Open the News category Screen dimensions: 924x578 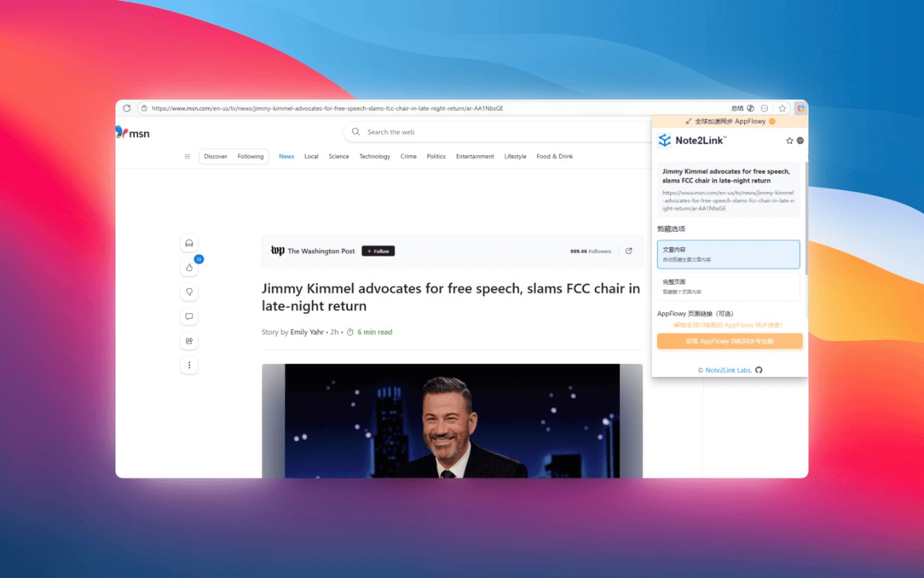[x=287, y=156]
